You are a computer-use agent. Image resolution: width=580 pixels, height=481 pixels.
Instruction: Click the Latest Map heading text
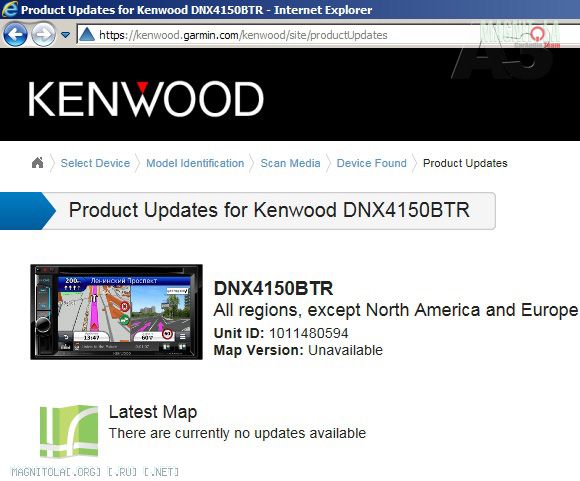pos(153,412)
